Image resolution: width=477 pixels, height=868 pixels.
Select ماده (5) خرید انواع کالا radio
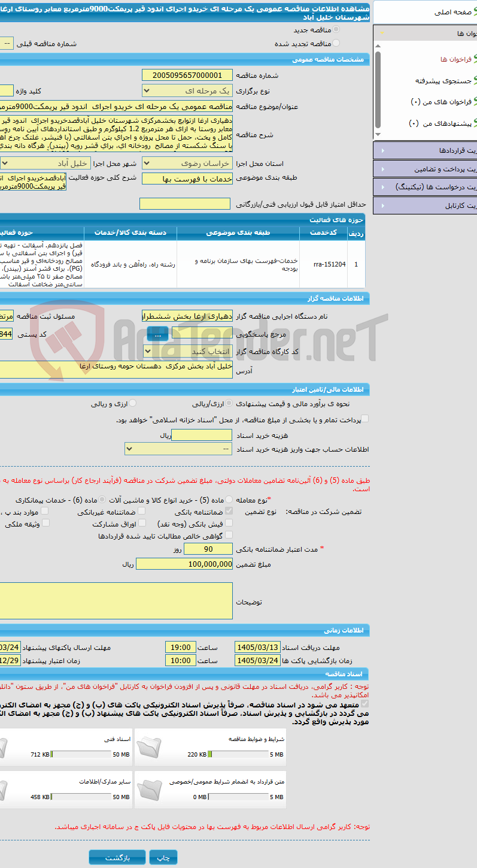pyautogui.click(x=229, y=499)
